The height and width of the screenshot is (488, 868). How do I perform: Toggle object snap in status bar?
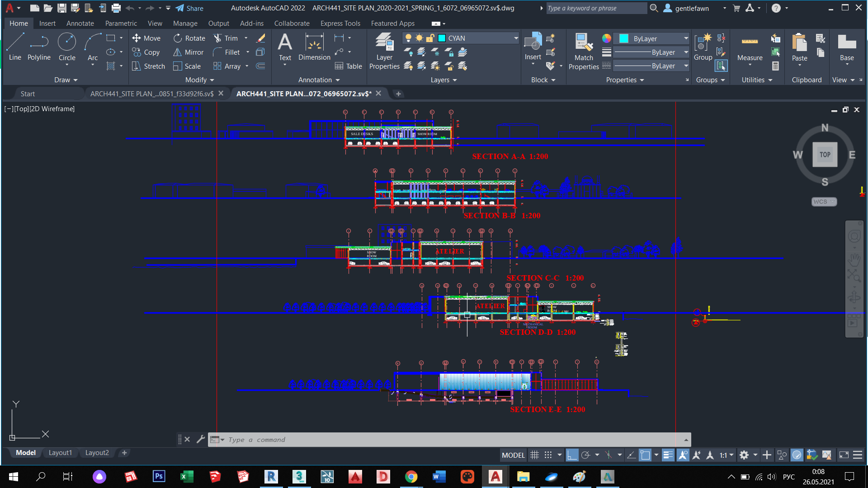tap(645, 455)
